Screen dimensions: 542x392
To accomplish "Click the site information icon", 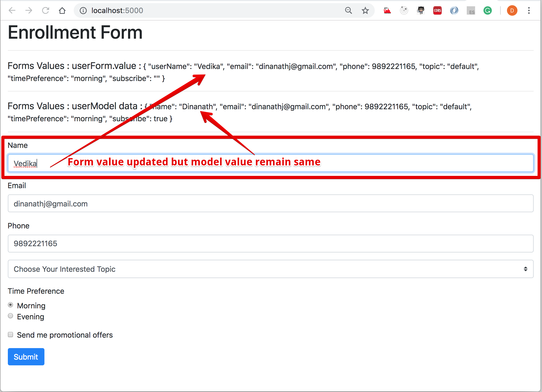I will pos(83,10).
